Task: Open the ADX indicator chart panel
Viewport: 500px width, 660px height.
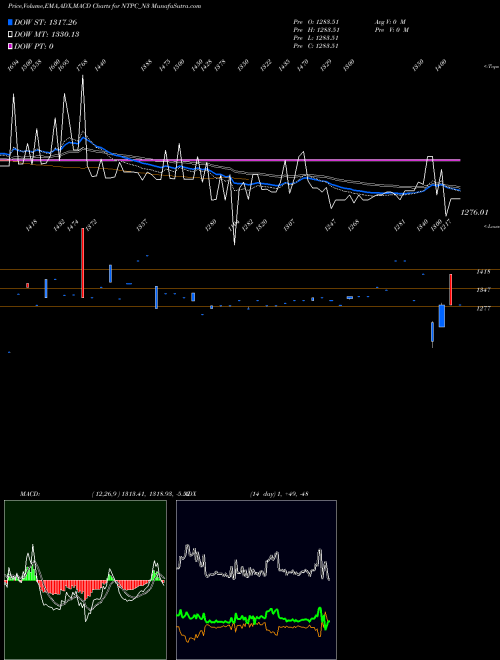Action: pyautogui.click(x=256, y=580)
